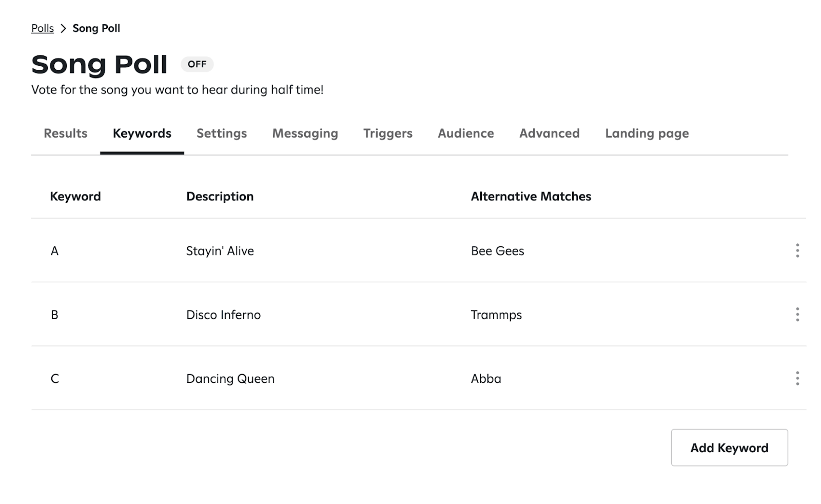Go to the Messaging tab
Image resolution: width=821 pixels, height=504 pixels.
(305, 133)
